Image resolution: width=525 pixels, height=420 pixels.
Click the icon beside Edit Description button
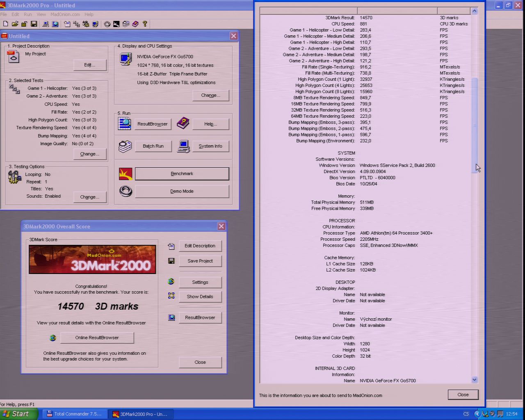point(171,246)
